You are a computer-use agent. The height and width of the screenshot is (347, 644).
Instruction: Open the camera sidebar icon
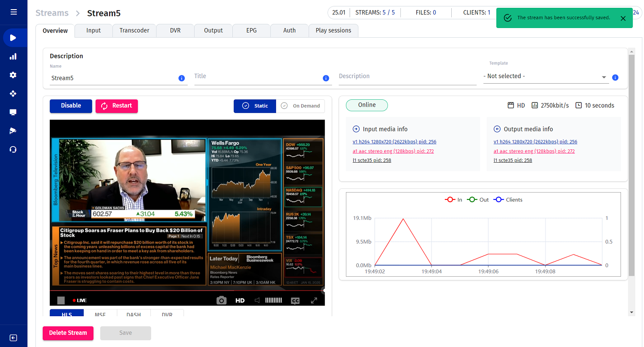point(13,131)
